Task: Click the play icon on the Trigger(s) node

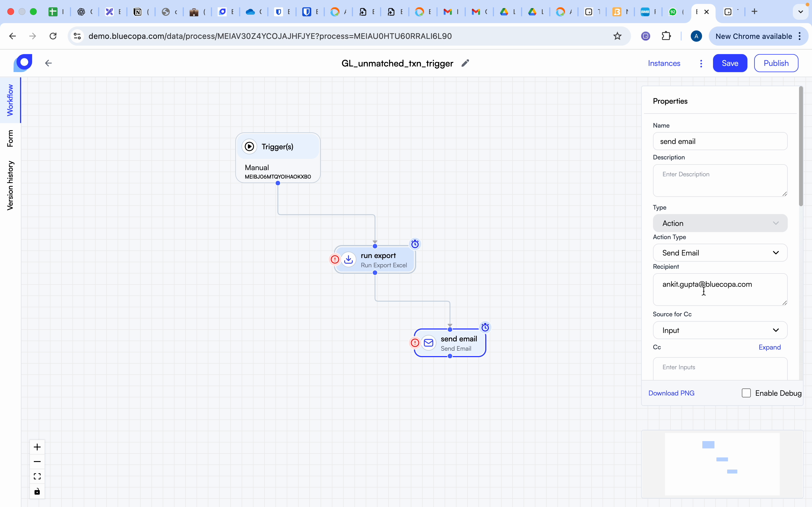Action: pos(249,146)
